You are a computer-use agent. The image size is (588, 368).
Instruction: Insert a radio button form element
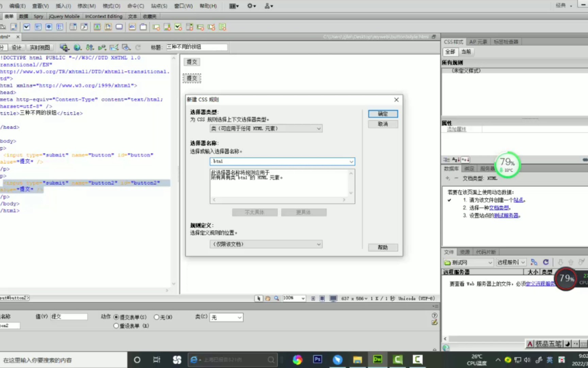click(x=49, y=27)
